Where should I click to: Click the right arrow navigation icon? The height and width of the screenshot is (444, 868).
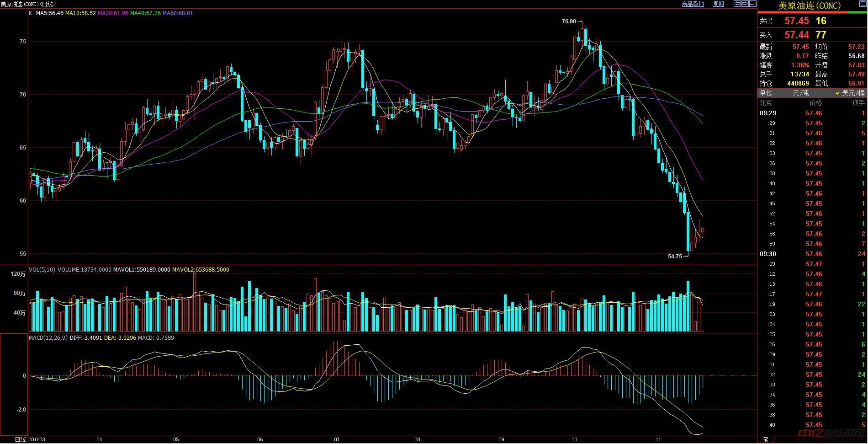[x=745, y=4]
